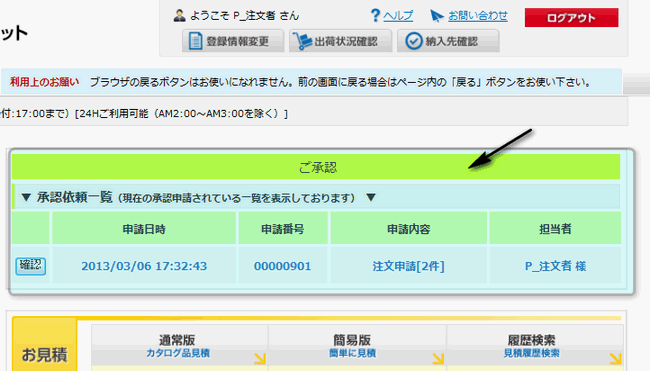Click the document icon on 登録情報変更
650x371 pixels.
point(195,41)
